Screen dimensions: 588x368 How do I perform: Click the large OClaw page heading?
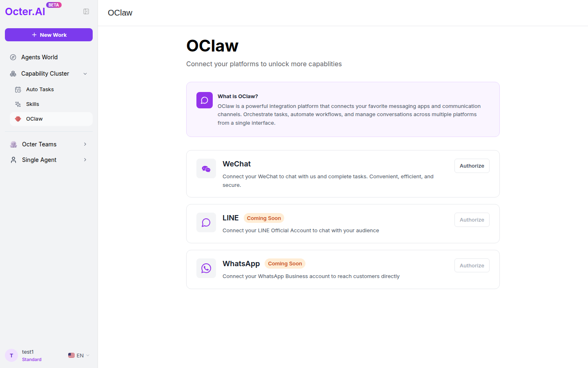tap(212, 46)
